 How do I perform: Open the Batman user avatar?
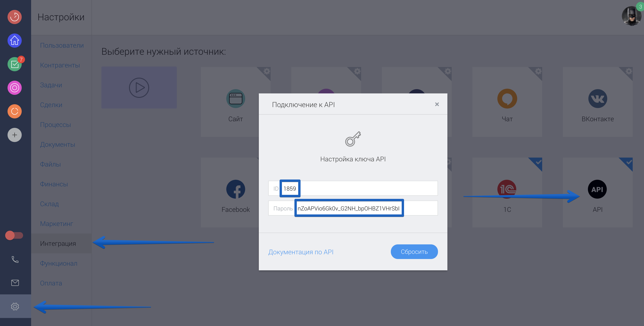[631, 16]
